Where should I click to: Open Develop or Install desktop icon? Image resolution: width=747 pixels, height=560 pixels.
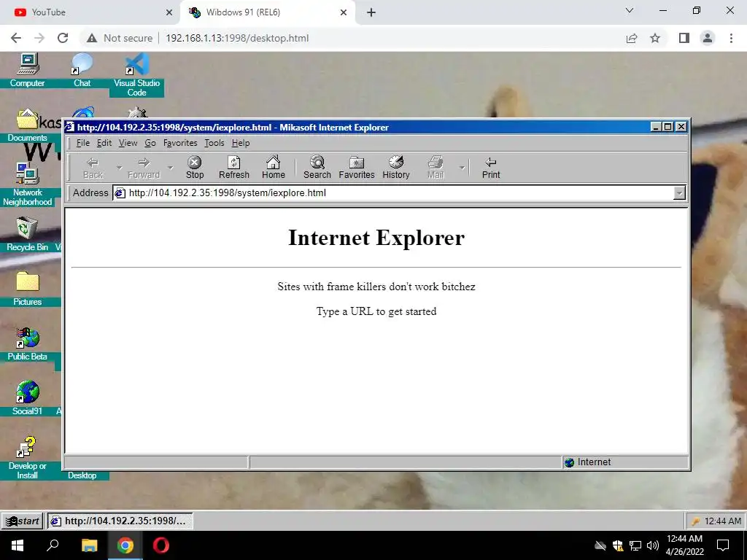tap(27, 458)
